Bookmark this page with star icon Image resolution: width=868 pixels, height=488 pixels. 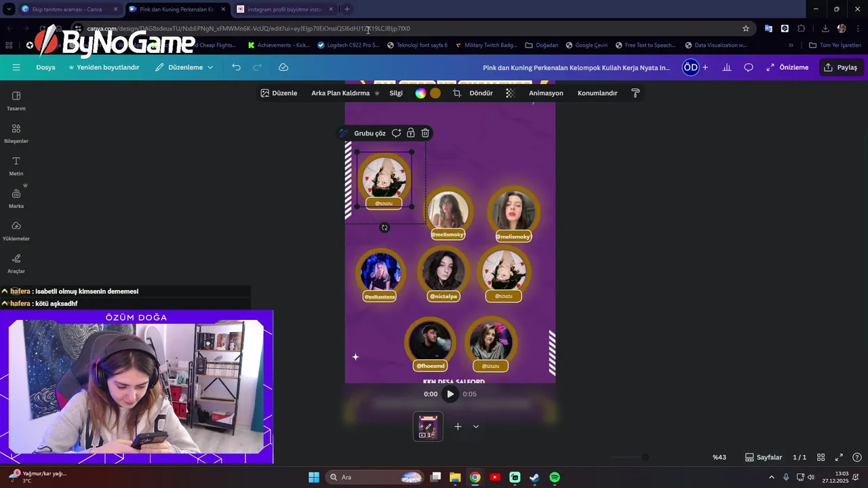(x=746, y=28)
